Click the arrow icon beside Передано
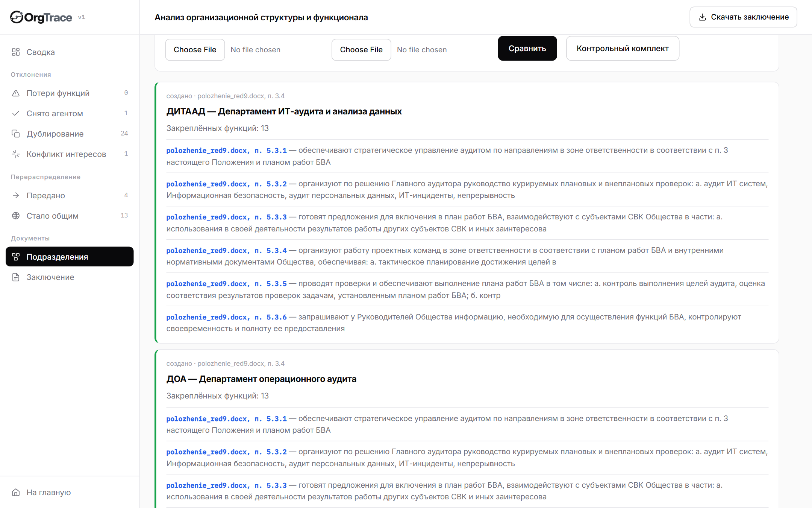 16,195
